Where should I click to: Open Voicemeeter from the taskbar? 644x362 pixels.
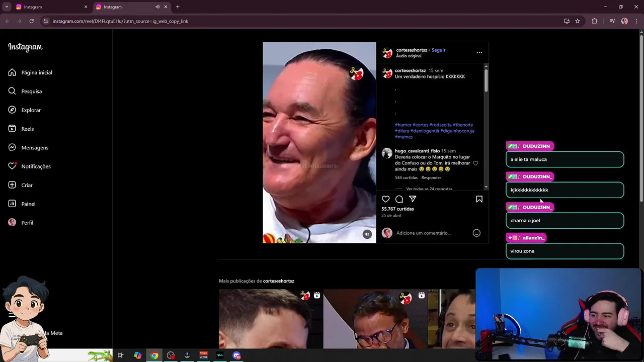203,355
